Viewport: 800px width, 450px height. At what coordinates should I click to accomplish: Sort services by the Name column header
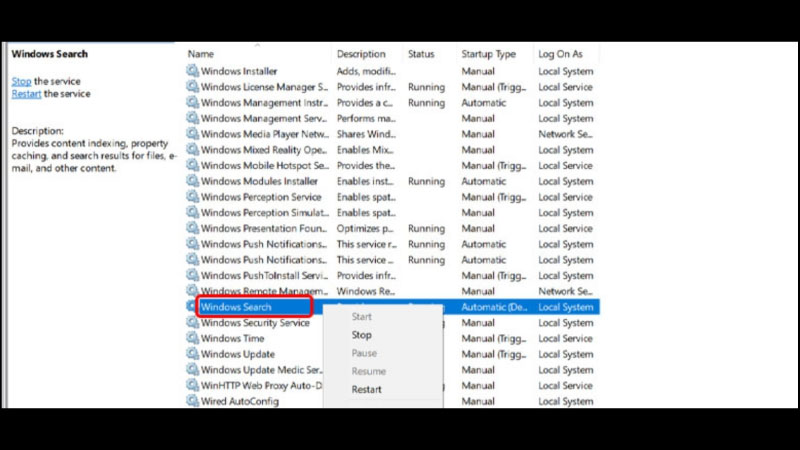point(201,54)
